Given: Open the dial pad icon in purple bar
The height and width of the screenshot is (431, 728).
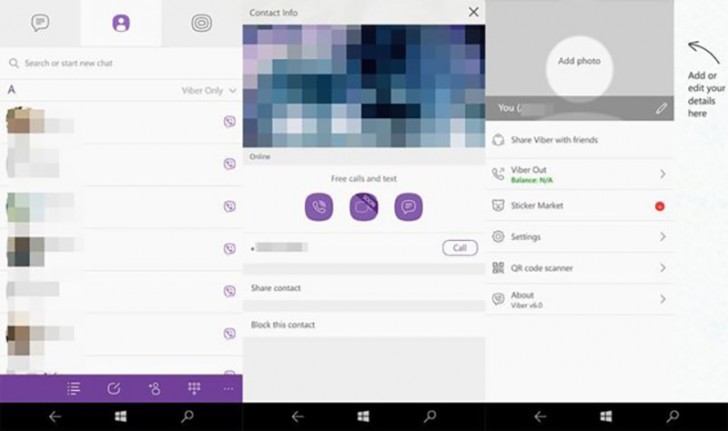Looking at the screenshot, I should coord(195,388).
